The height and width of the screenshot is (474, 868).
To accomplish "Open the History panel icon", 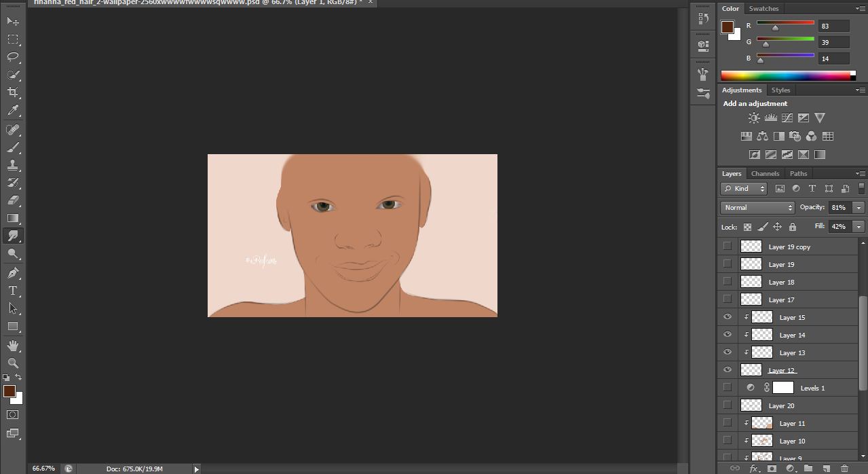I will [x=703, y=20].
